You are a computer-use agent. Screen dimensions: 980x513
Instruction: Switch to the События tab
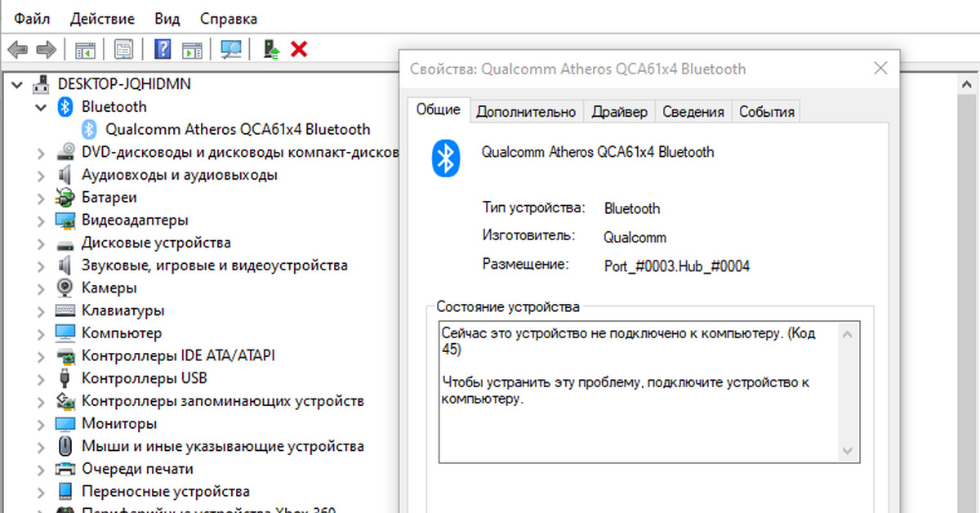tap(766, 111)
